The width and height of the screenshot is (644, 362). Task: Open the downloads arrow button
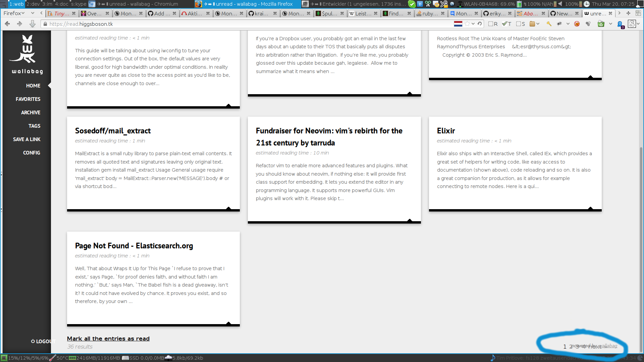point(32,24)
